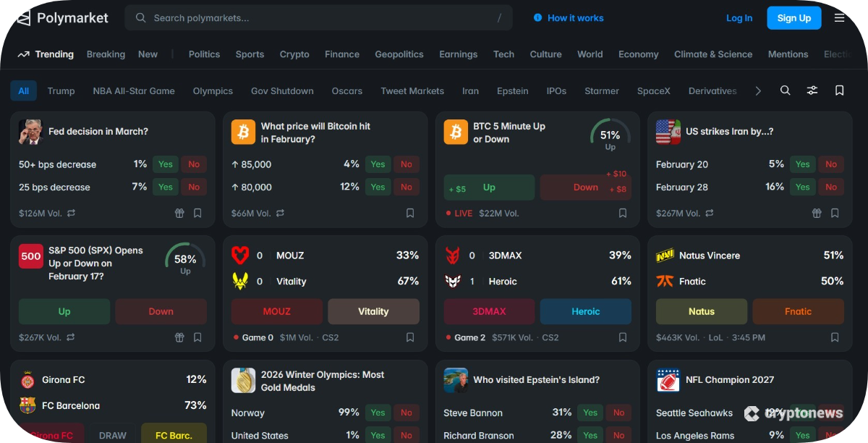The width and height of the screenshot is (868, 443).
Task: Toggle bookmark on Natus Vincere vs Fnatic card
Action: pos(835,337)
